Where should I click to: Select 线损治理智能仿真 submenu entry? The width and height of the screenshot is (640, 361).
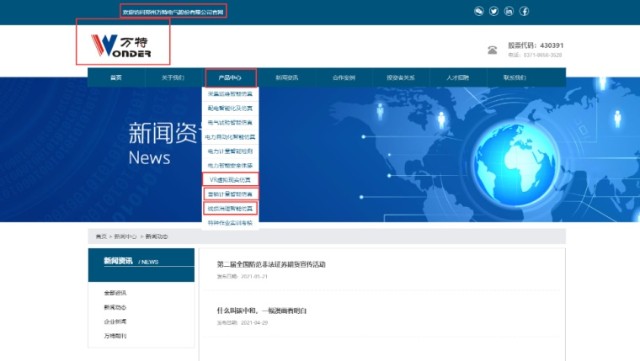point(230,208)
